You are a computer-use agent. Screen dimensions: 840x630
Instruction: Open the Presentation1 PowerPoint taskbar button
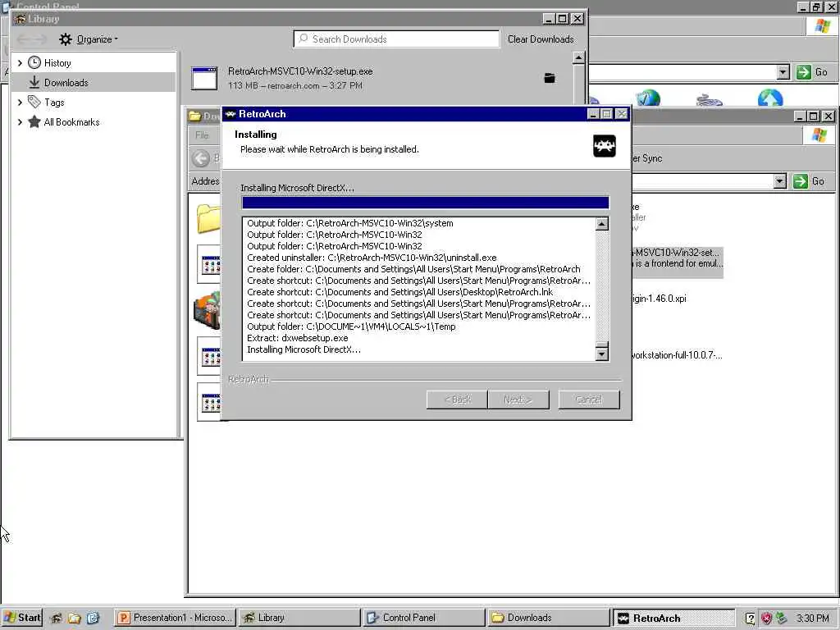click(175, 618)
